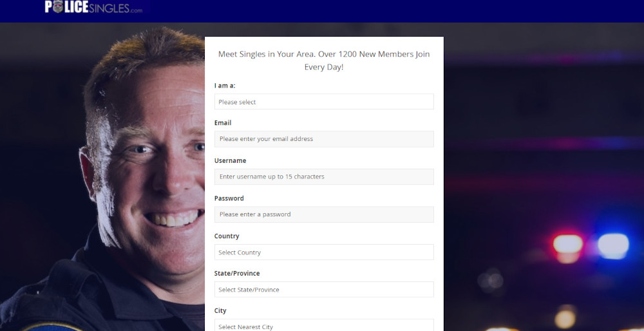Click the PoliceSingles.com logo
The image size is (644, 331).
tap(93, 7)
